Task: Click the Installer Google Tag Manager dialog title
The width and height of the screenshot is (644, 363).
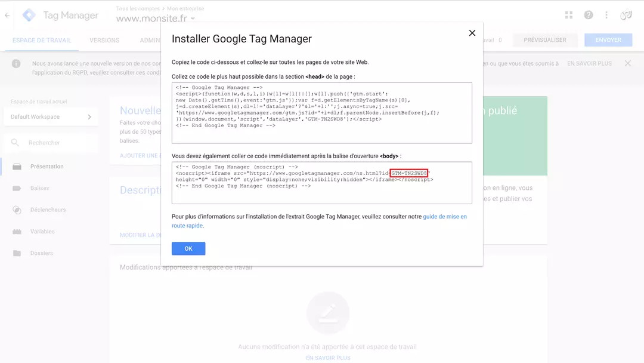Action: click(241, 39)
